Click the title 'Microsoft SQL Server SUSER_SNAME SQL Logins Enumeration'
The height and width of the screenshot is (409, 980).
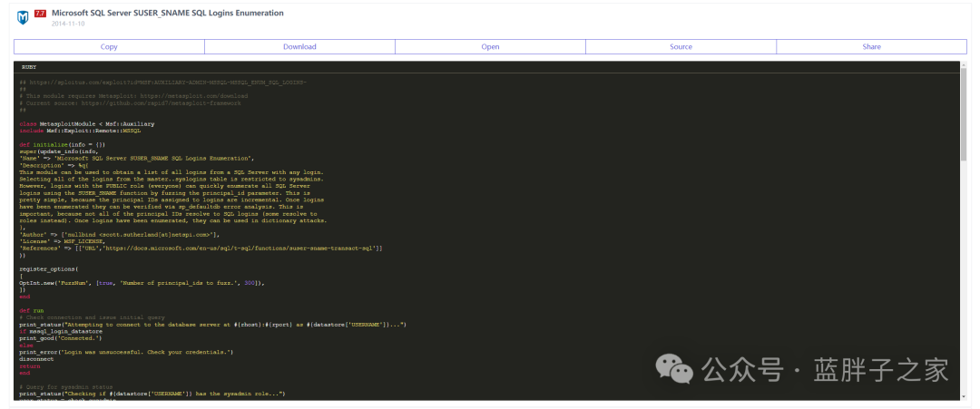click(168, 13)
